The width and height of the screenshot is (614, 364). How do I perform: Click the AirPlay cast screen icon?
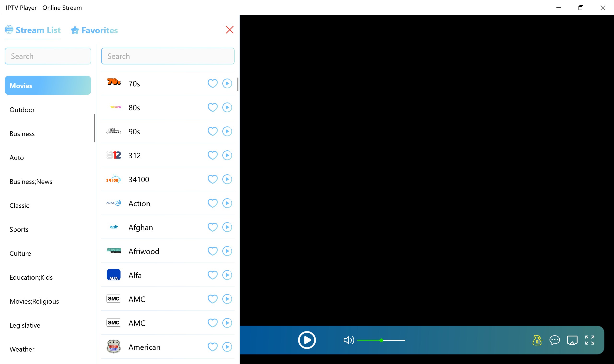572,340
